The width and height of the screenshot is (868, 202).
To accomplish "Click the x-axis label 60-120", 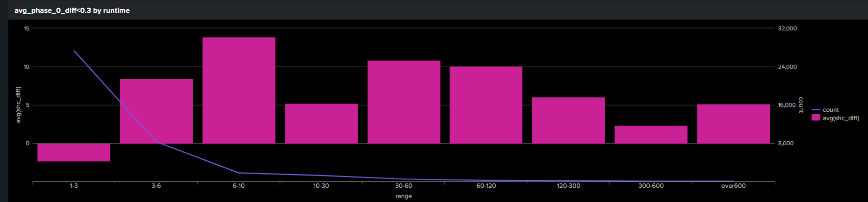I will tap(486, 186).
